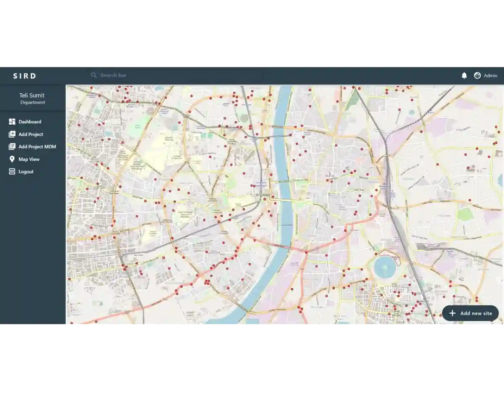Open the Add Project MDM menu item
The height and width of the screenshot is (420, 504).
tap(37, 147)
